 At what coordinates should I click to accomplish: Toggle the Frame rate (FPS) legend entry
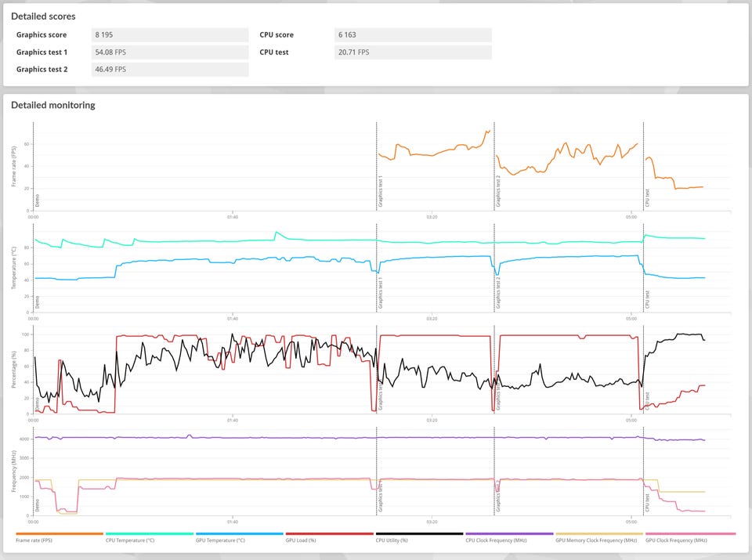(60, 537)
